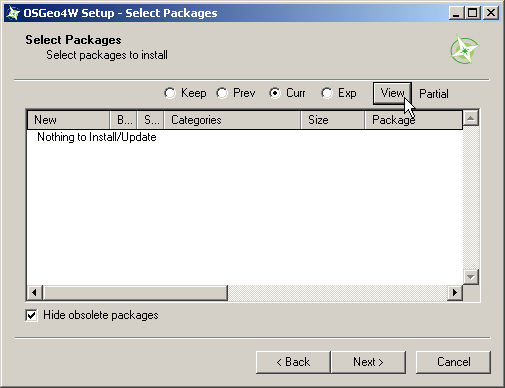Click the horizontal scrollbar left arrow

tap(35, 293)
